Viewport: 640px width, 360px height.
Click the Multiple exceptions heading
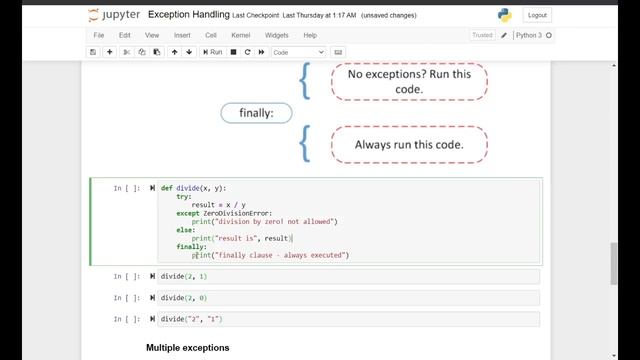point(188,348)
